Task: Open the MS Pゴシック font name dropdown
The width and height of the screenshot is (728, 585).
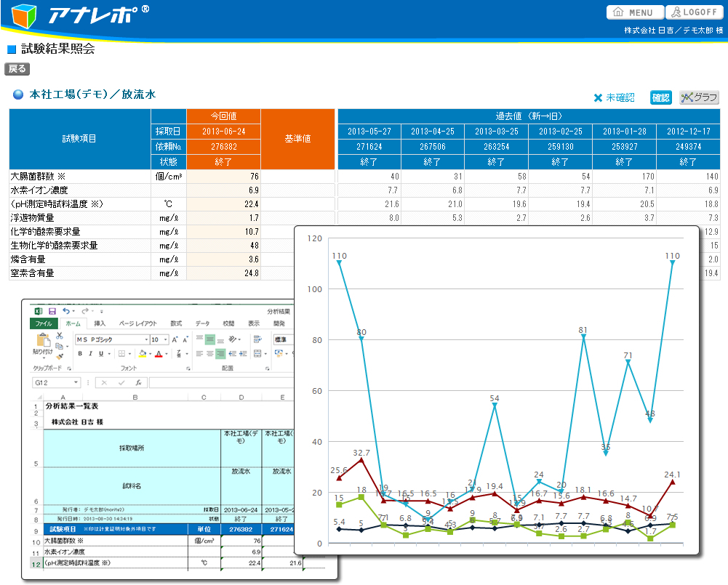Action: 146,339
